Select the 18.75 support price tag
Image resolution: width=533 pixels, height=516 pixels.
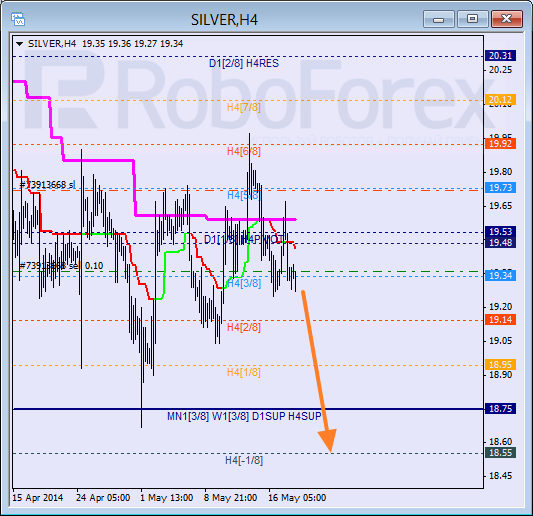pos(500,408)
